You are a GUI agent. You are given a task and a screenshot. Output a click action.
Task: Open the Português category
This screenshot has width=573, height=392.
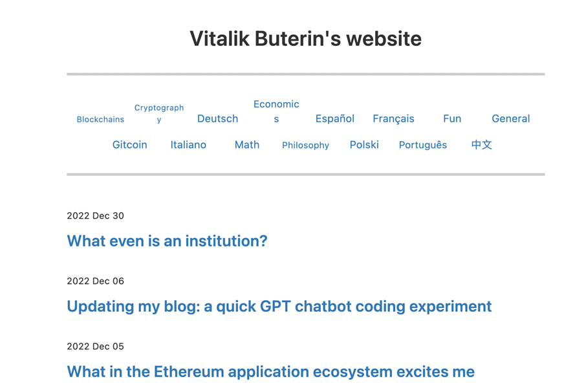click(x=423, y=145)
